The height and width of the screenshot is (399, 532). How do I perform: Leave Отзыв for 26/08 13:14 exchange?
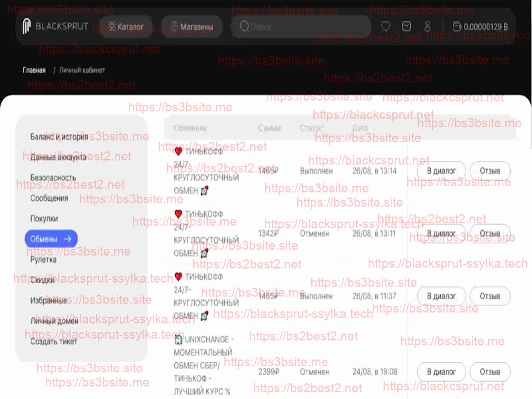point(490,171)
